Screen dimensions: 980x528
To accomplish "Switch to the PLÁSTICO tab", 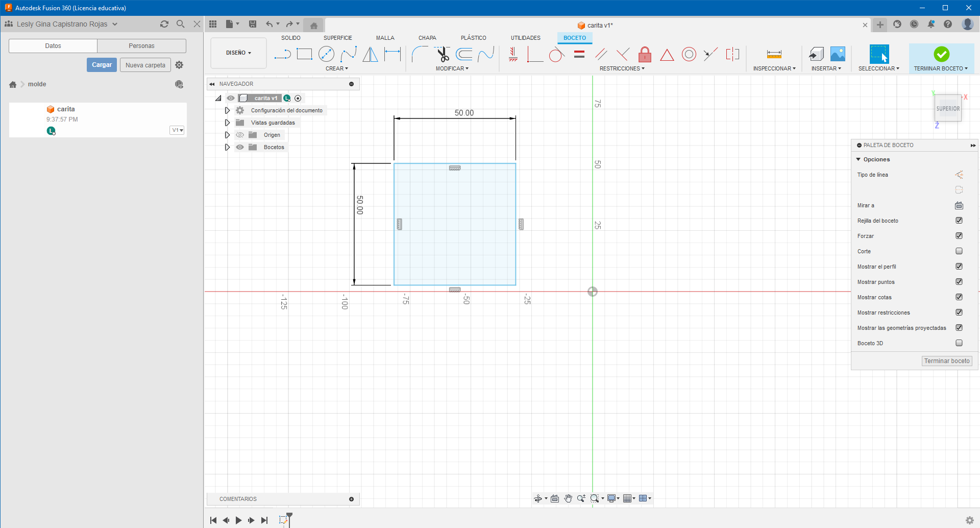I will click(474, 38).
